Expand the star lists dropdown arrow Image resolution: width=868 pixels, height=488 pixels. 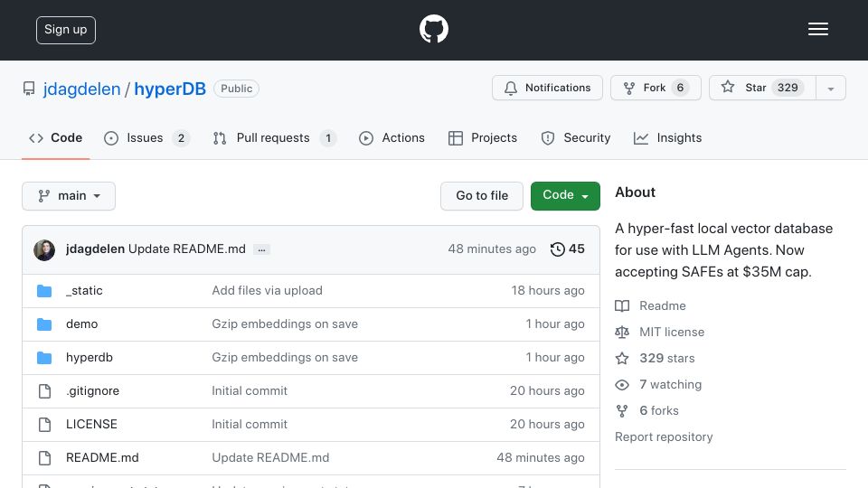click(830, 89)
